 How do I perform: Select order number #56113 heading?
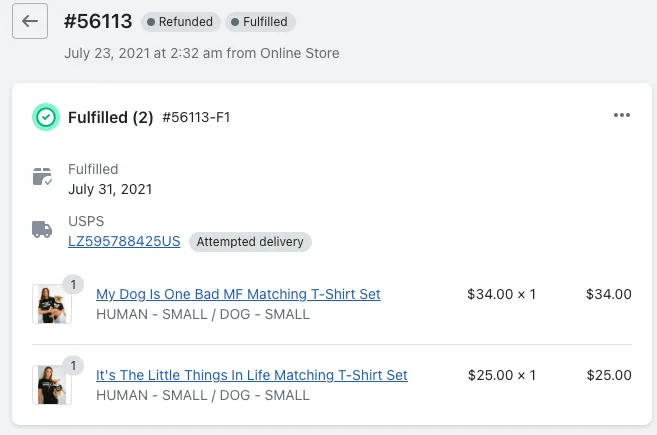[x=98, y=21]
